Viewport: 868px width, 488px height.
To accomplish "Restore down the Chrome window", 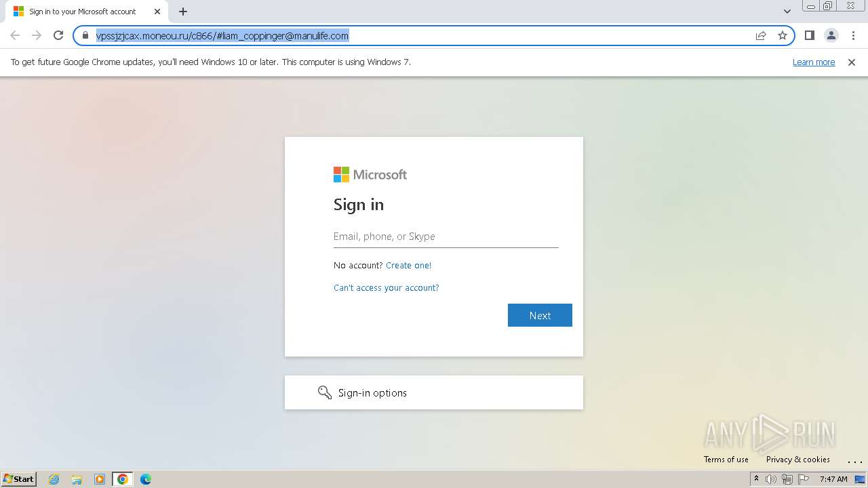I will click(x=828, y=6).
